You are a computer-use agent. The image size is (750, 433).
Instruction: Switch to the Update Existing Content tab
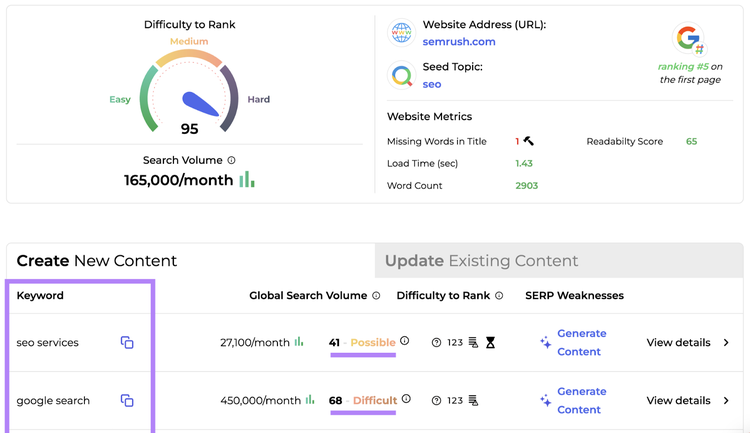click(559, 261)
